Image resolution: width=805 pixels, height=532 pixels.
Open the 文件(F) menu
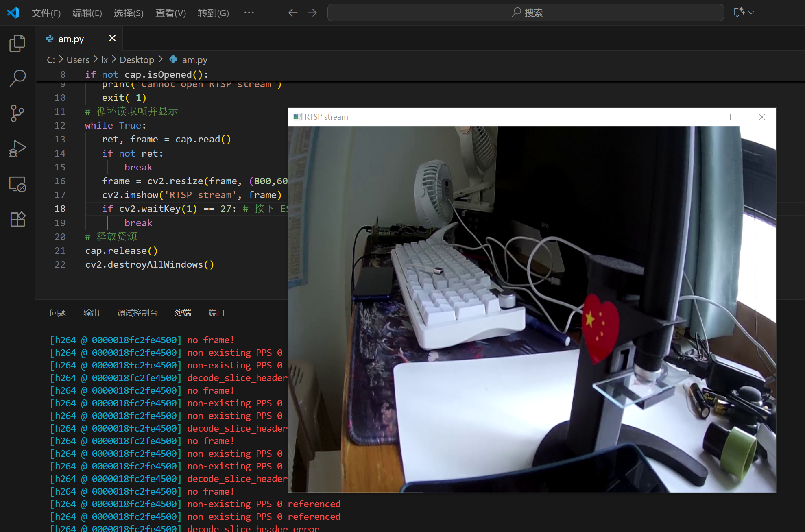pos(46,13)
